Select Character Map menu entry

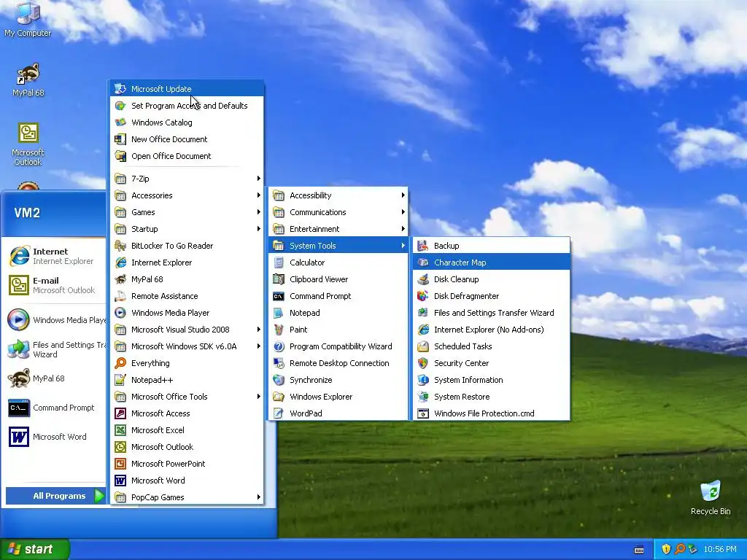pos(491,262)
